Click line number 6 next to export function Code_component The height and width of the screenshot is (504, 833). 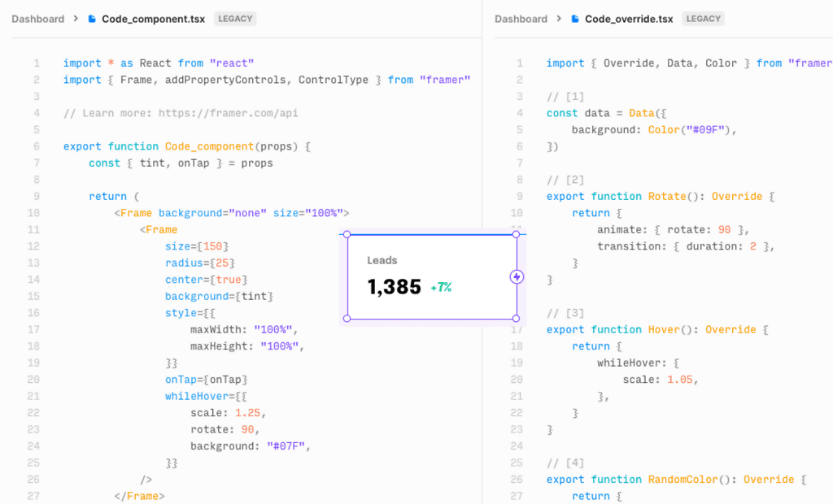click(37, 146)
